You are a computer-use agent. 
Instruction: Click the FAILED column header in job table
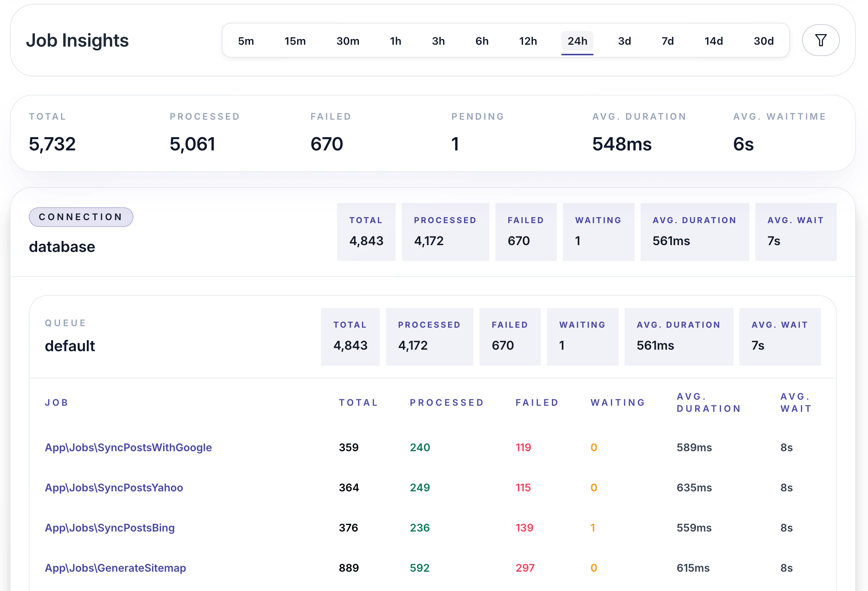(x=537, y=402)
